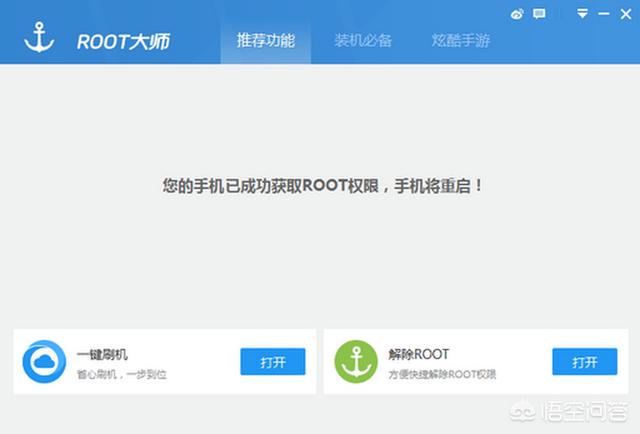Image resolution: width=640 pixels, height=434 pixels.
Task: Open 一键刷机 with its 打开 button
Action: click(273, 362)
